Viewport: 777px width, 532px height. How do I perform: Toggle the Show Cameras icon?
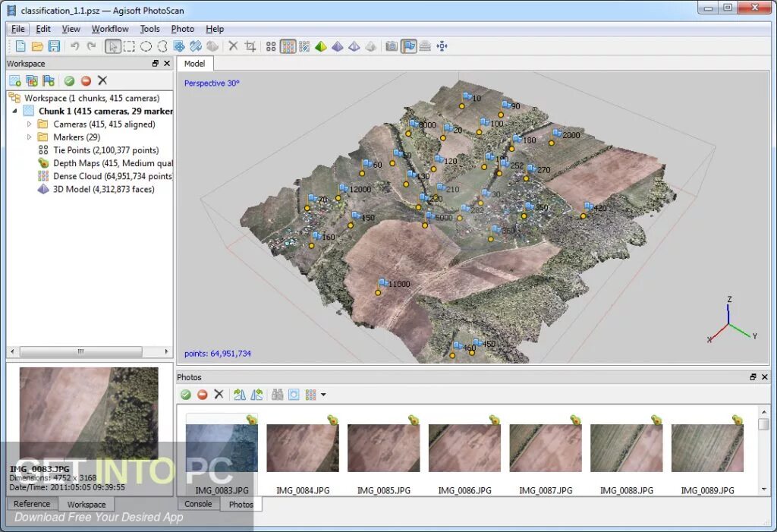point(392,46)
